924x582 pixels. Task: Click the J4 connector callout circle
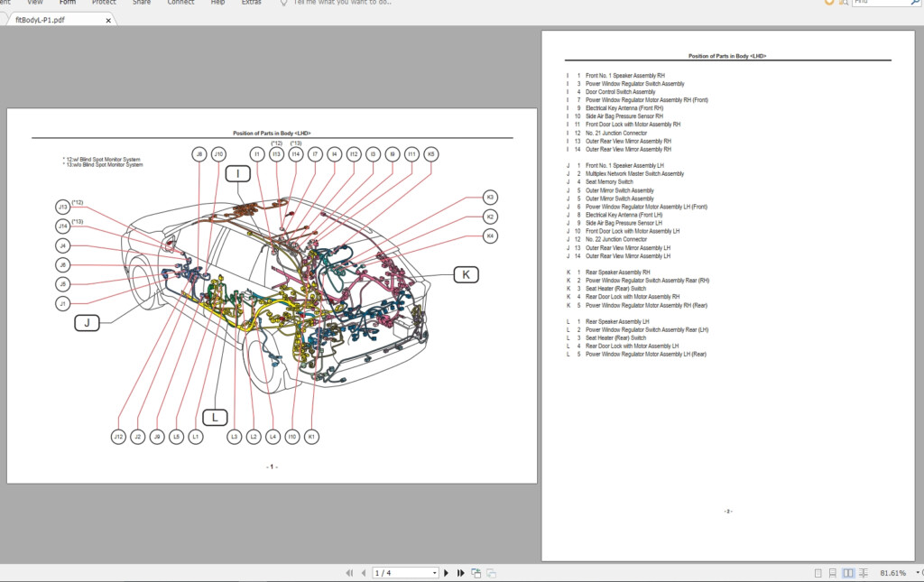click(63, 245)
